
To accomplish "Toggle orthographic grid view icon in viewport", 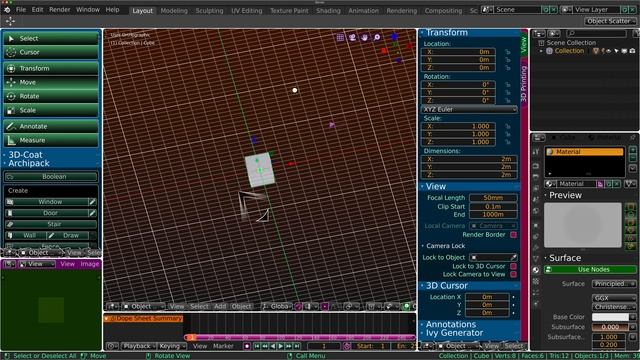I will click(340, 38).
